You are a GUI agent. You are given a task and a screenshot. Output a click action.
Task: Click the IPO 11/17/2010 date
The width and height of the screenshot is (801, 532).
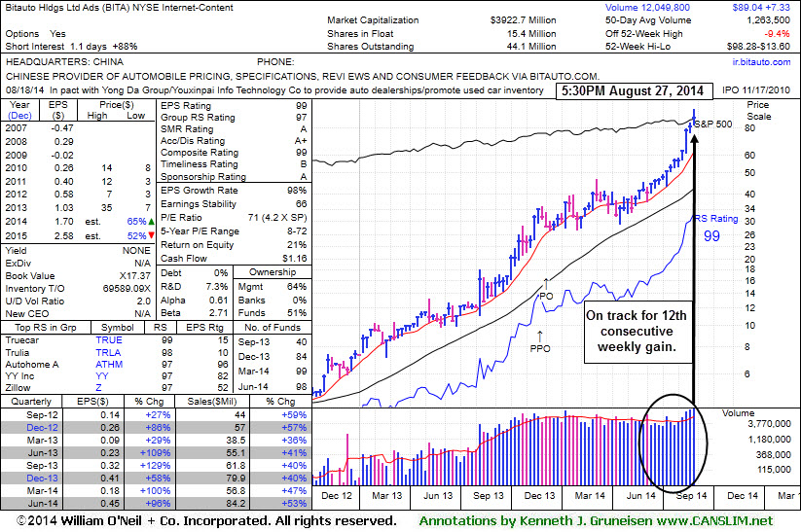[756, 90]
